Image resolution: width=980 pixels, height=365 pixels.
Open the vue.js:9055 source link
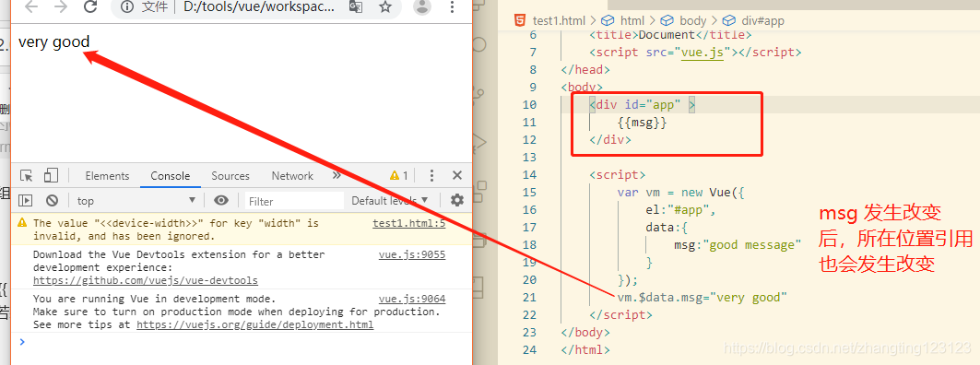point(412,254)
